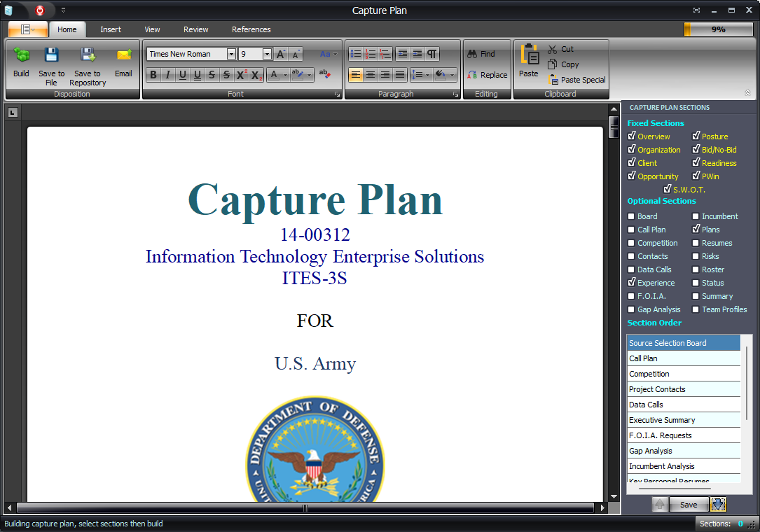Open the quick access toolbar dropdown
The height and width of the screenshot is (532, 760).
pyautogui.click(x=63, y=10)
